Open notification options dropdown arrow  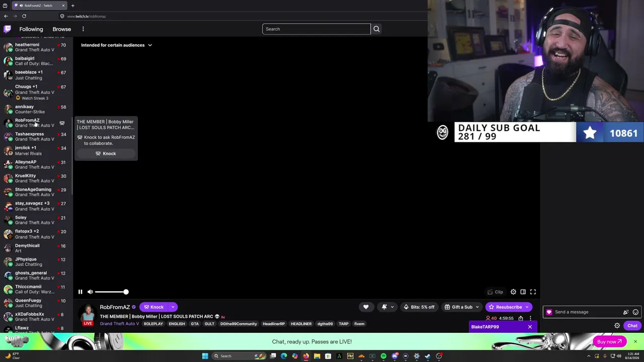pos(392,307)
